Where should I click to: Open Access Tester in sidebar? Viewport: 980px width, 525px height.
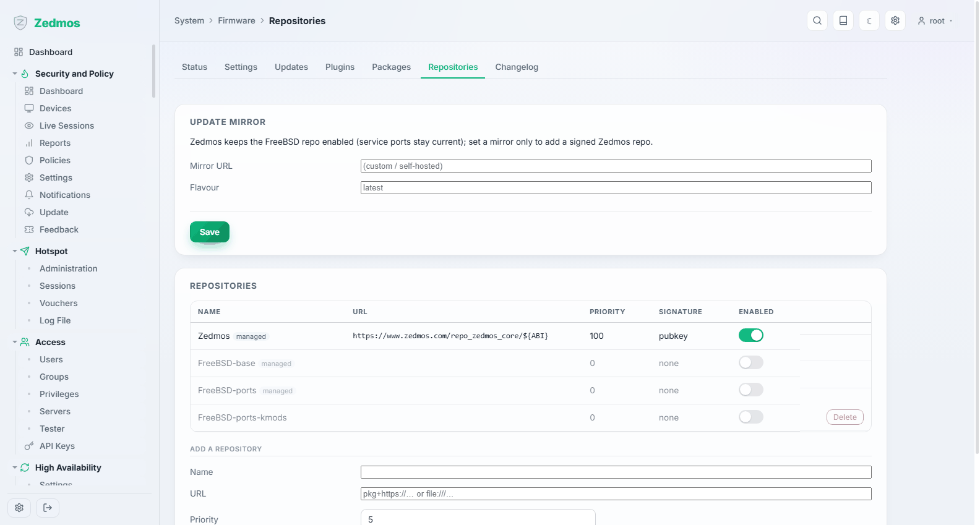point(52,429)
